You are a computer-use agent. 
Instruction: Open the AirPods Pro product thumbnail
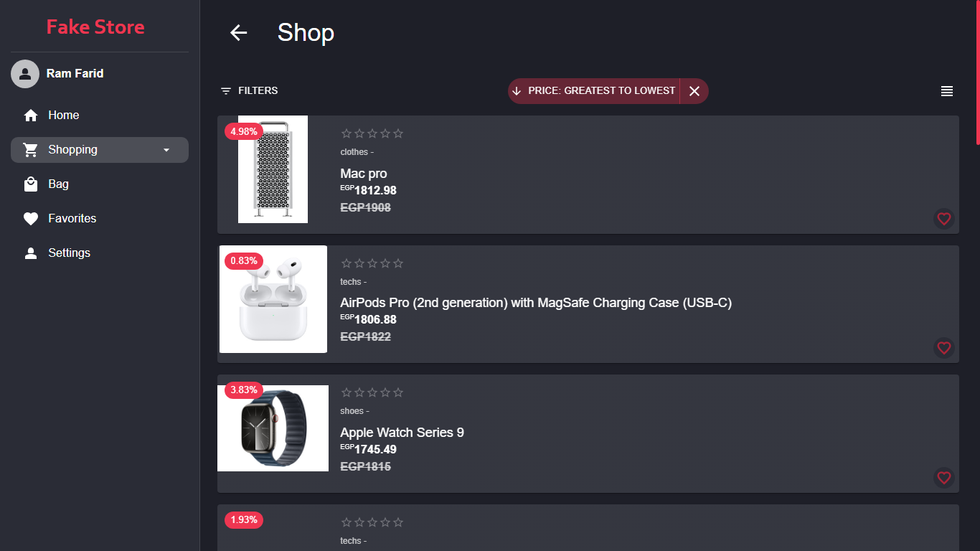coord(273,299)
